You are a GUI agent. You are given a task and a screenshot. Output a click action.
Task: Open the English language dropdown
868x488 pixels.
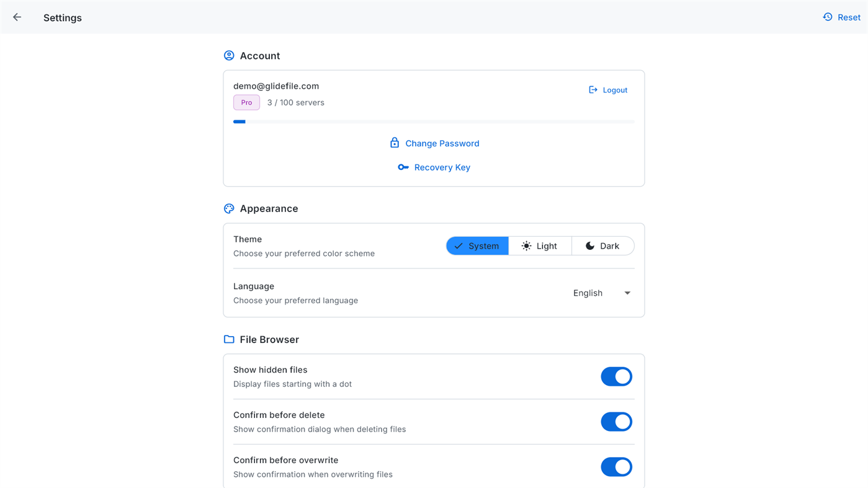click(601, 293)
